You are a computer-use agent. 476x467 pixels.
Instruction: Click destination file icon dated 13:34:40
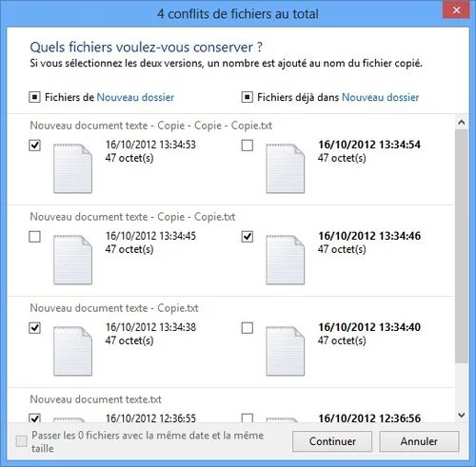pos(286,351)
